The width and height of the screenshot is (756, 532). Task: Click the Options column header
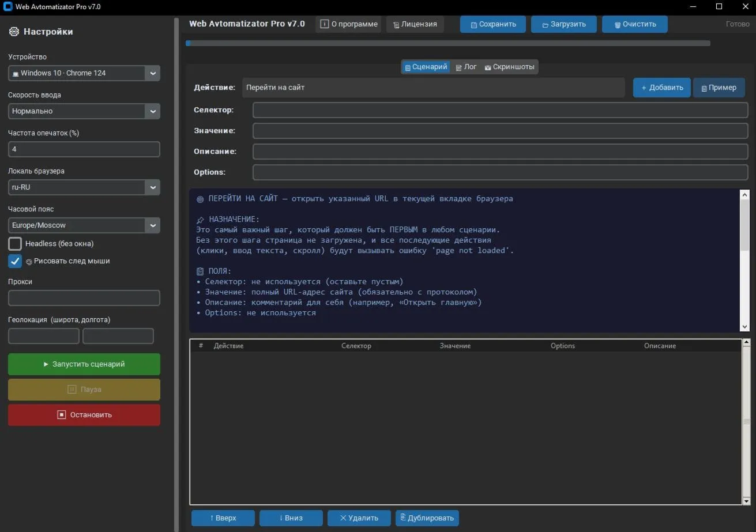tap(563, 346)
